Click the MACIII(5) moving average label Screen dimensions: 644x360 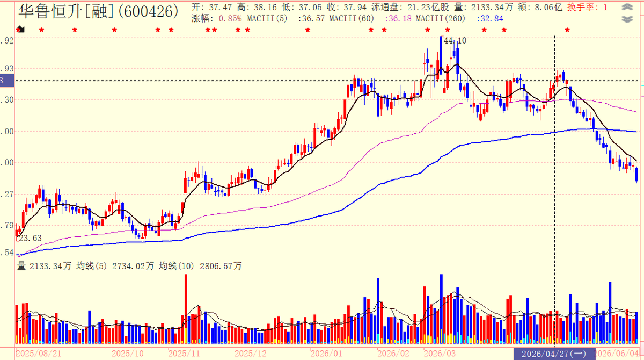tap(268, 18)
